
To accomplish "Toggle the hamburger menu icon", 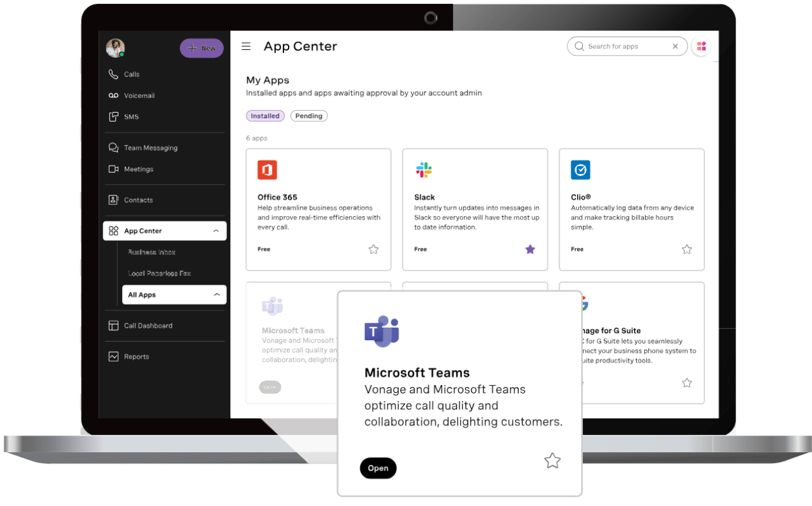I will click(x=246, y=46).
